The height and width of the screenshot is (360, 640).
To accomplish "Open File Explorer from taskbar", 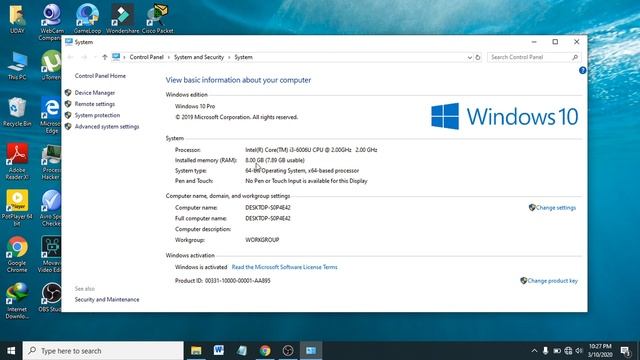I will pos(196,351).
